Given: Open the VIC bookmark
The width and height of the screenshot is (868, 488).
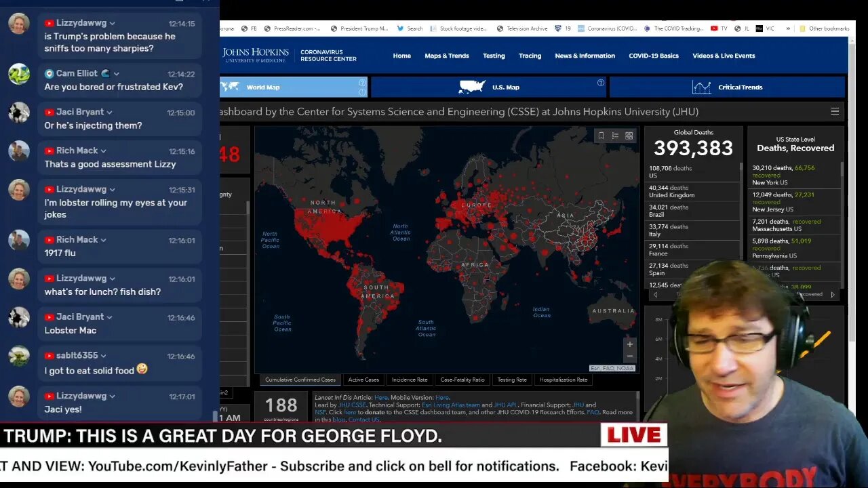Looking at the screenshot, I should click(x=765, y=28).
